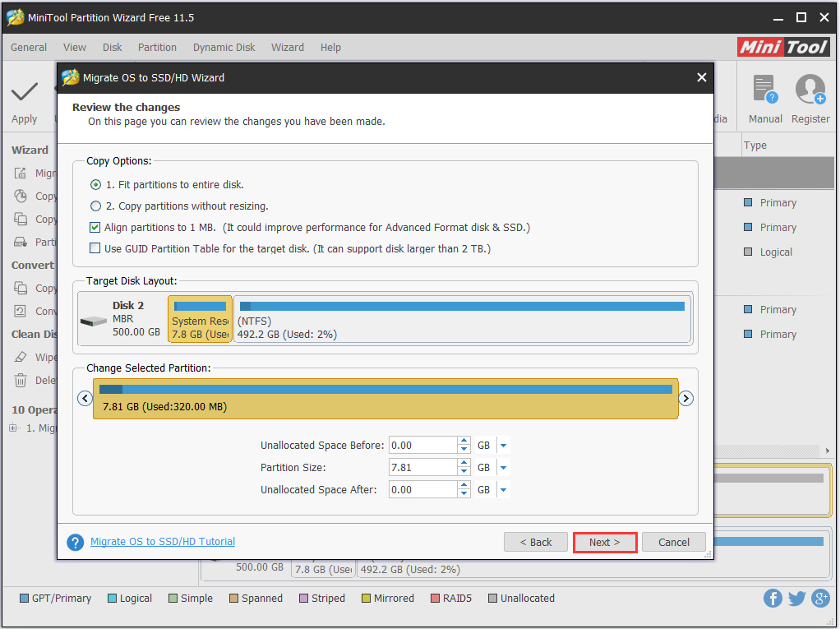The image size is (840, 629).
Task: Click the Delete trash bin icon
Action: click(x=21, y=381)
